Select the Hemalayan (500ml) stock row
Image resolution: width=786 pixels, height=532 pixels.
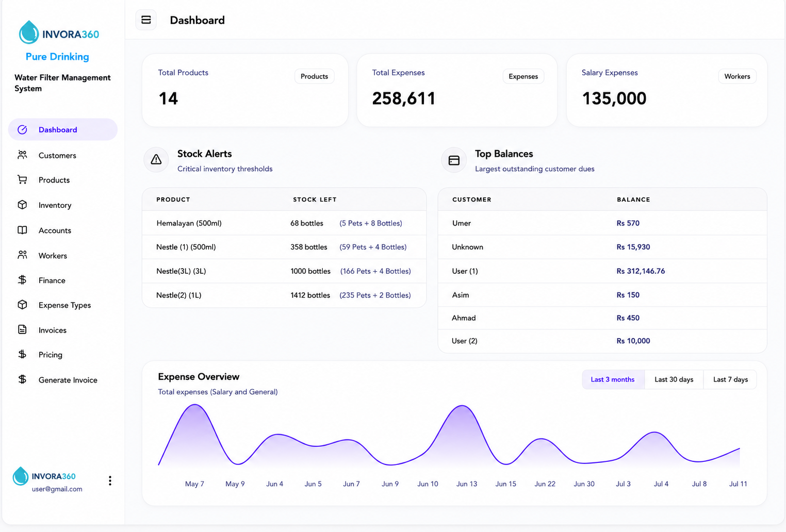pos(284,223)
